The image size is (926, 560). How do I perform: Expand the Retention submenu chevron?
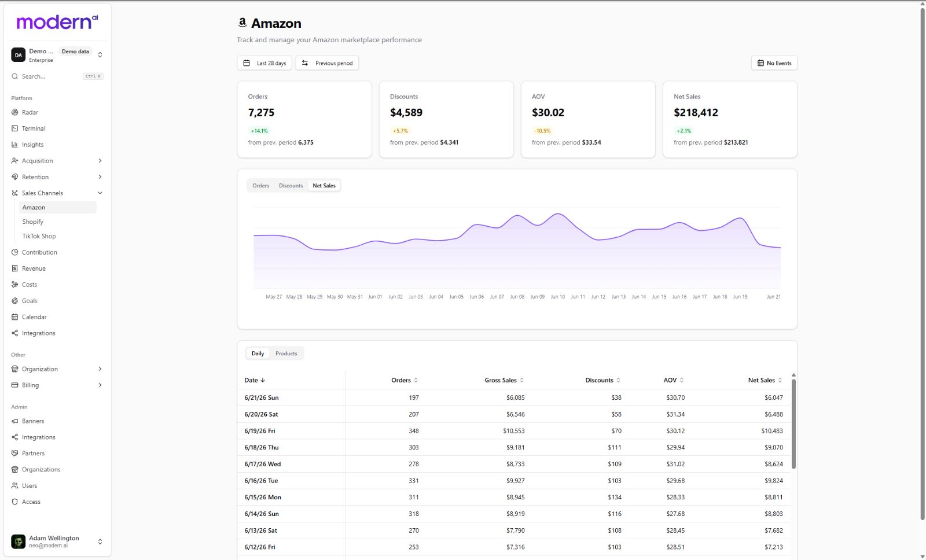point(100,177)
